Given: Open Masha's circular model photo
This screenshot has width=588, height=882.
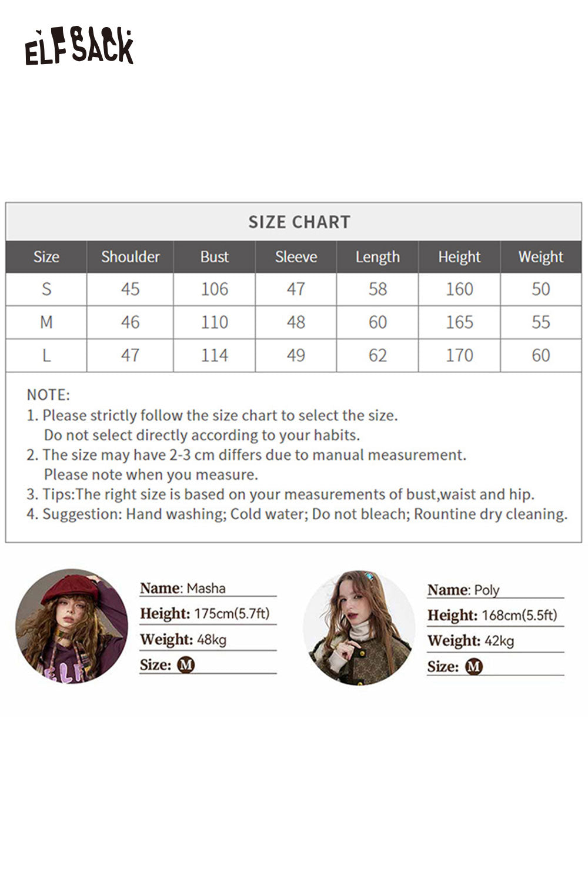Looking at the screenshot, I should click(72, 626).
